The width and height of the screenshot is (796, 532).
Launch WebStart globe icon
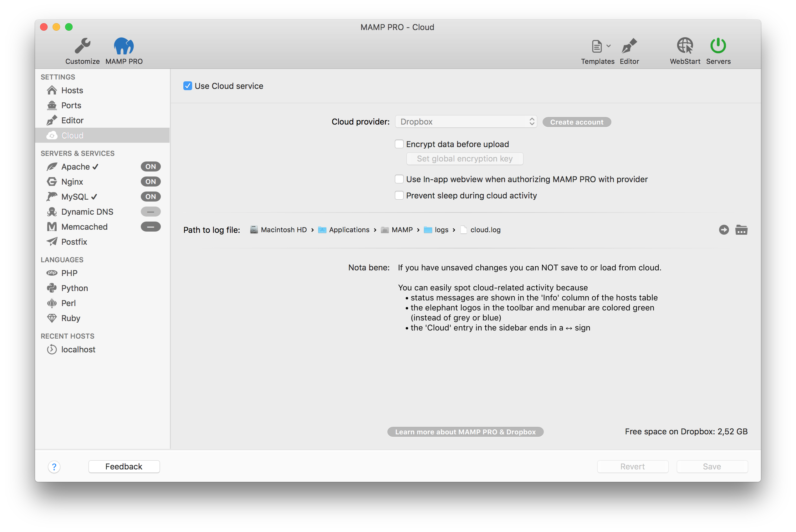685,46
